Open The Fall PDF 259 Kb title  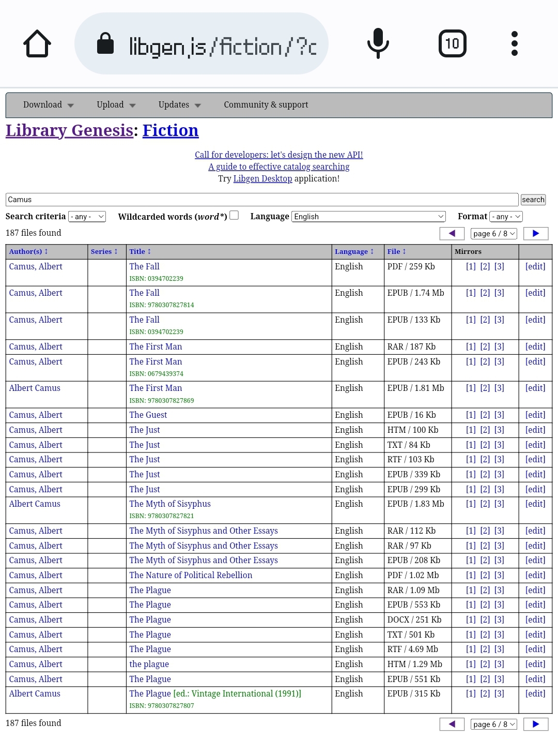[144, 266]
